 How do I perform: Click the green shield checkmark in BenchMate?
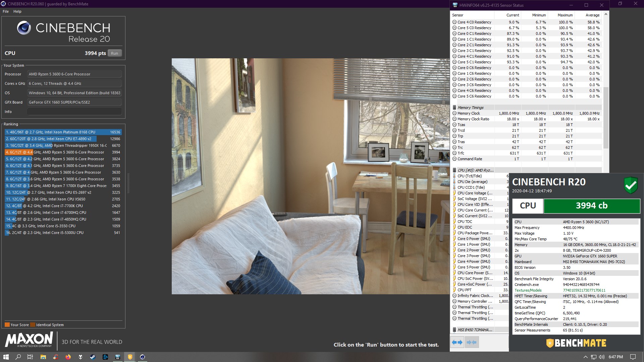[631, 185]
